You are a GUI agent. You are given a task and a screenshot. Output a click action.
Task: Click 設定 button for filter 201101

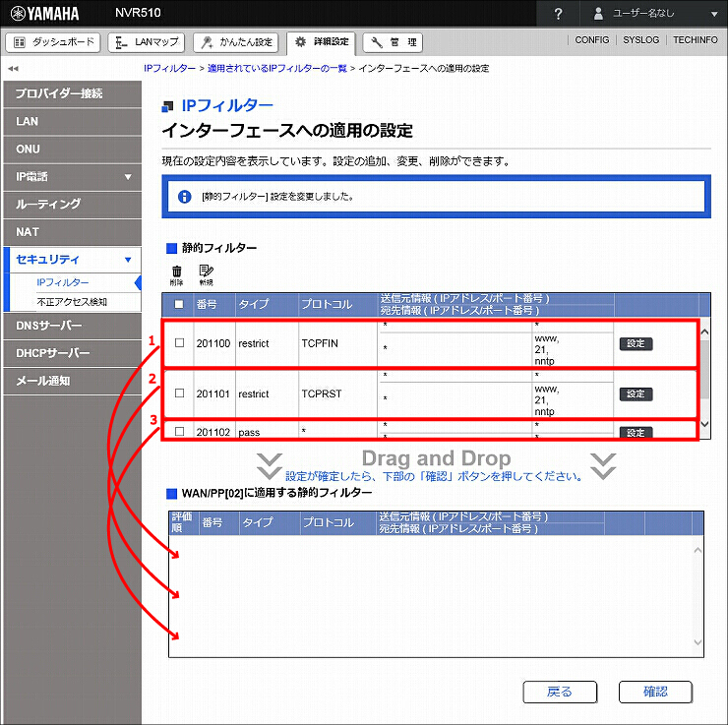click(x=637, y=394)
